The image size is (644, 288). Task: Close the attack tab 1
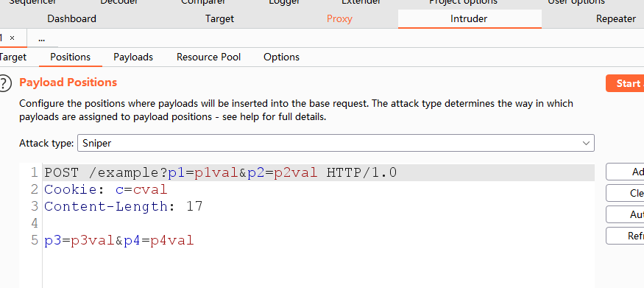pyautogui.click(x=12, y=38)
